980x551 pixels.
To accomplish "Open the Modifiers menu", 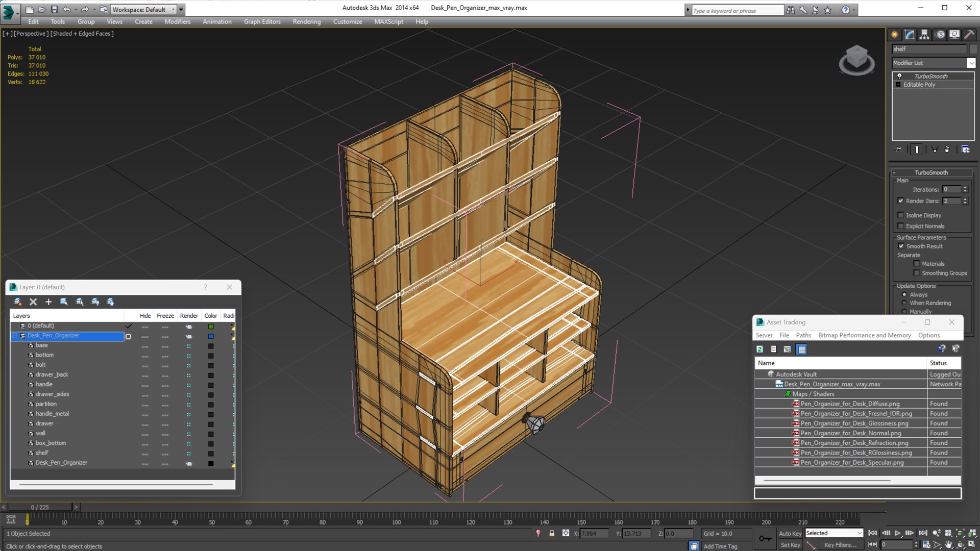I will click(x=177, y=21).
